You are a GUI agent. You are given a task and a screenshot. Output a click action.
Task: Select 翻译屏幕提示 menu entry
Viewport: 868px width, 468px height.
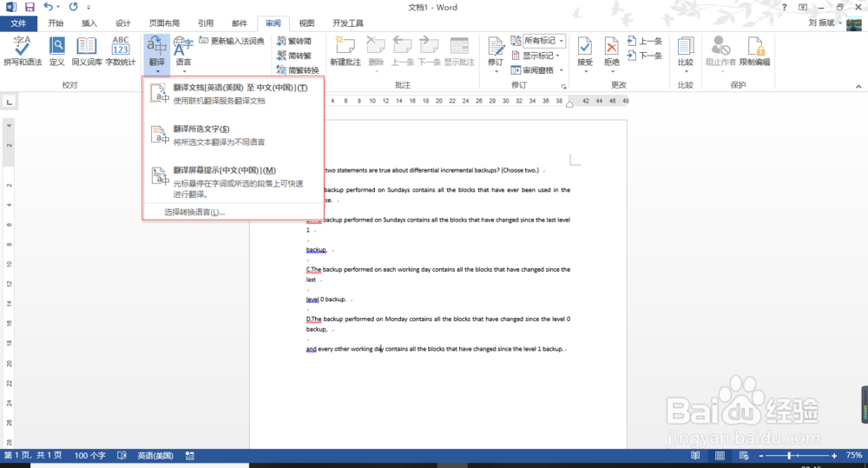click(233, 181)
